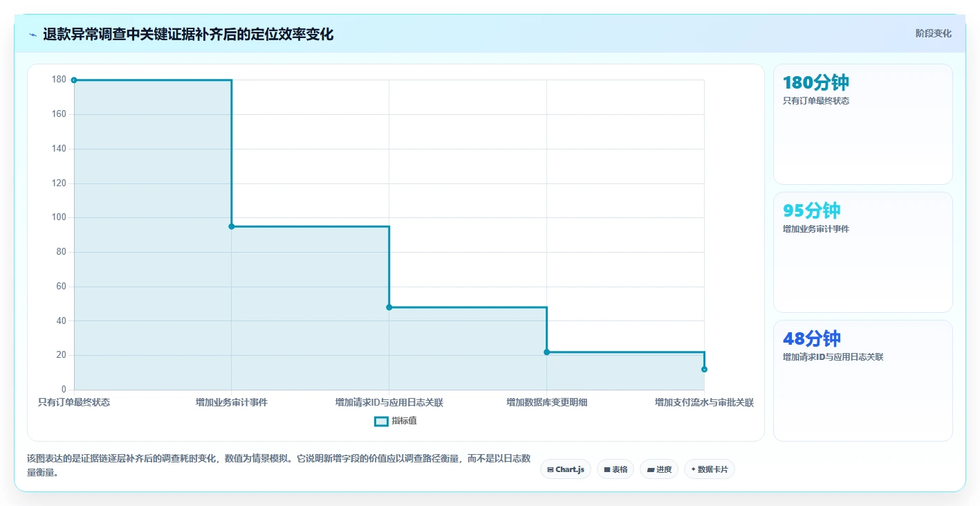This screenshot has width=980, height=506.
Task: Click the Chart.js tag
Action: tap(566, 469)
